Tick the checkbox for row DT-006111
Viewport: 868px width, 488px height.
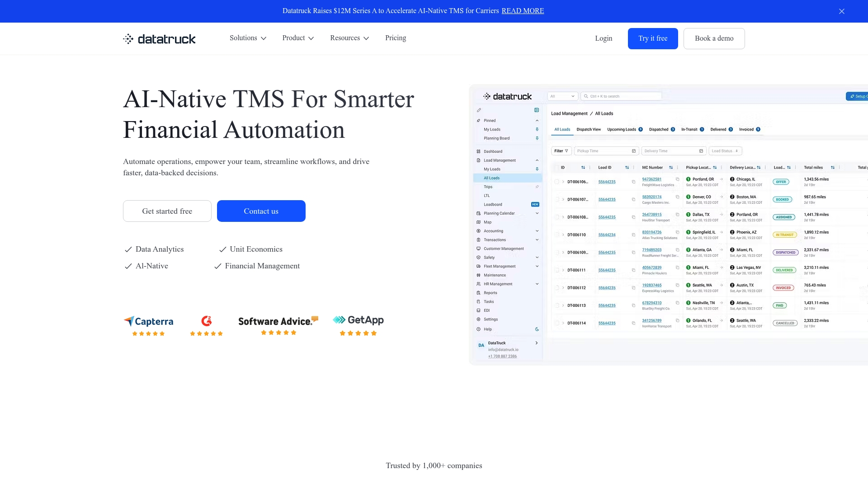pyautogui.click(x=557, y=270)
